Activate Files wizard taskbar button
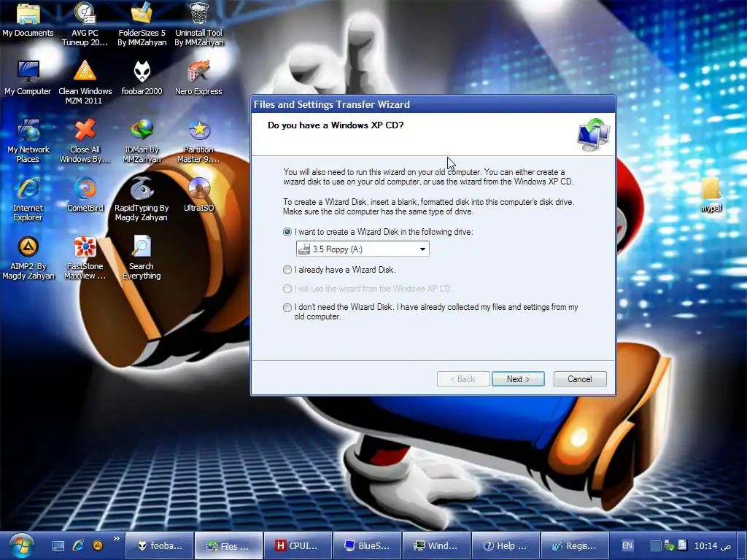 228,545
